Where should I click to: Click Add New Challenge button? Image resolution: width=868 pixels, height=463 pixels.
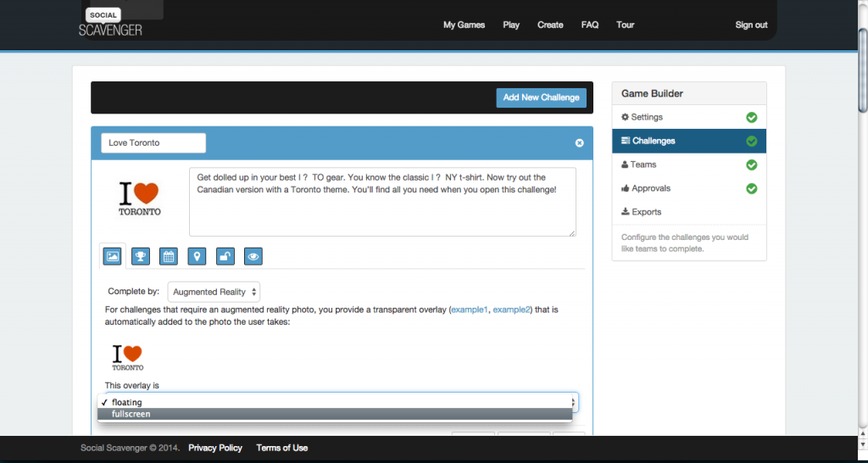point(542,98)
